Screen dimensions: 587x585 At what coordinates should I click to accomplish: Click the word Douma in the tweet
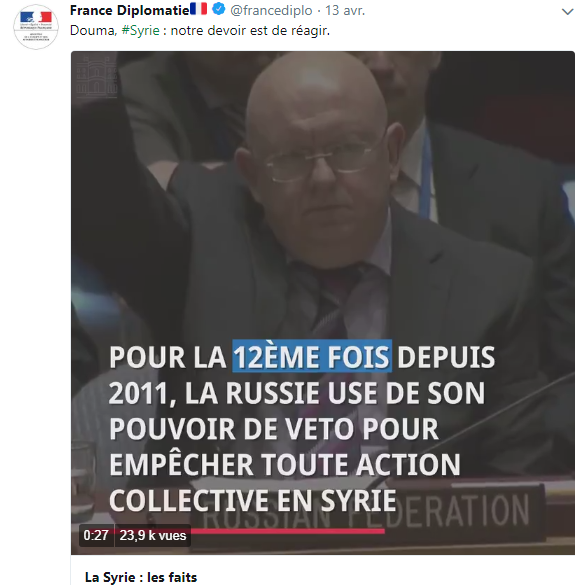click(93, 30)
